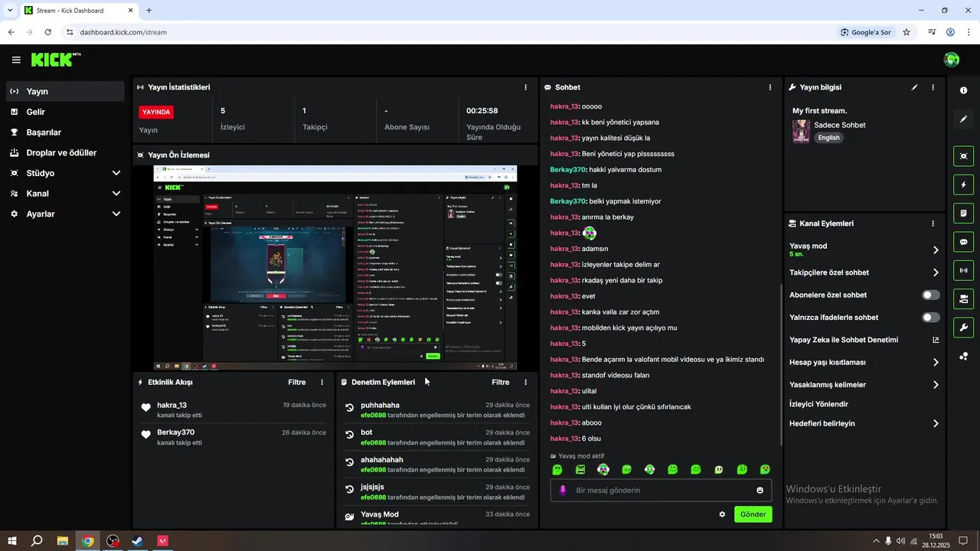Viewport: 980px width, 551px height.
Task: Focus the Bir mesaj gönderin chat input
Action: tap(661, 491)
